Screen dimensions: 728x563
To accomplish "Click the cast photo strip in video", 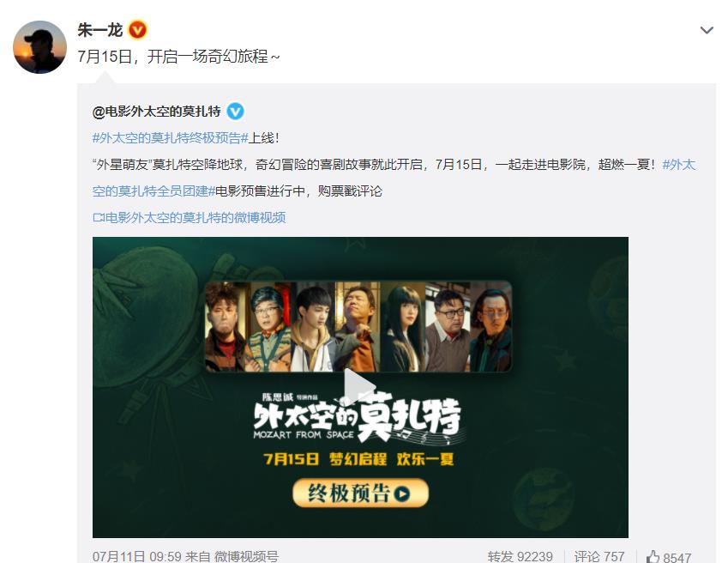I will (x=358, y=327).
